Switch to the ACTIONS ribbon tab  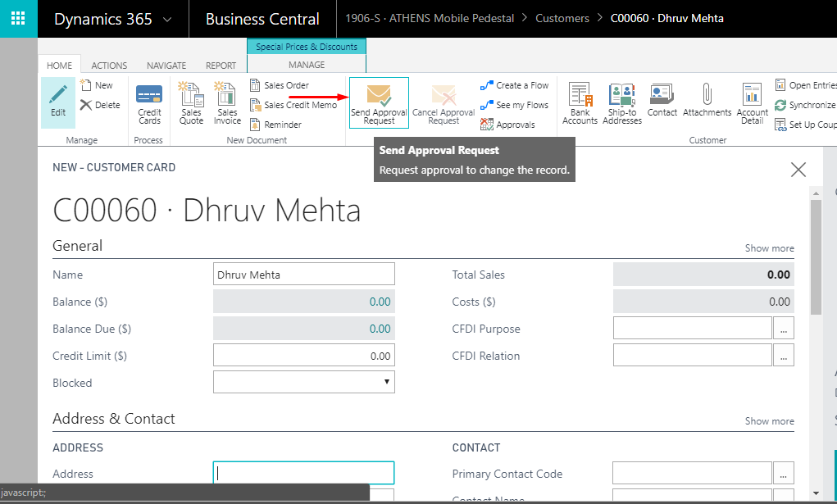(x=109, y=66)
